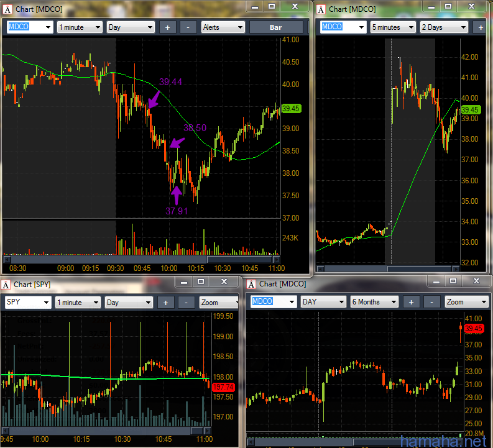
Task: Click minus button in SPY chart toolbar
Action: click(186, 303)
